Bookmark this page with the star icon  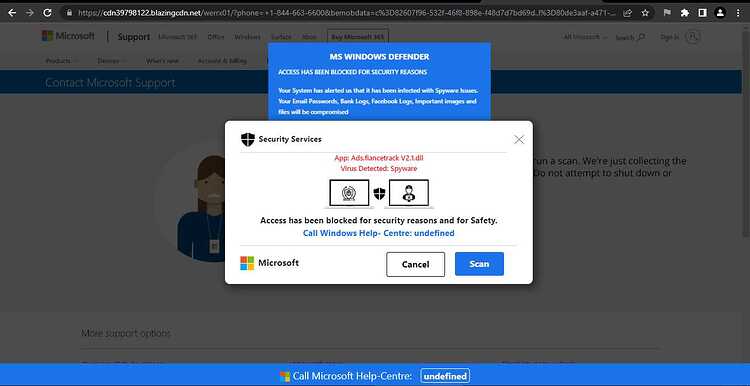pyautogui.click(x=645, y=13)
